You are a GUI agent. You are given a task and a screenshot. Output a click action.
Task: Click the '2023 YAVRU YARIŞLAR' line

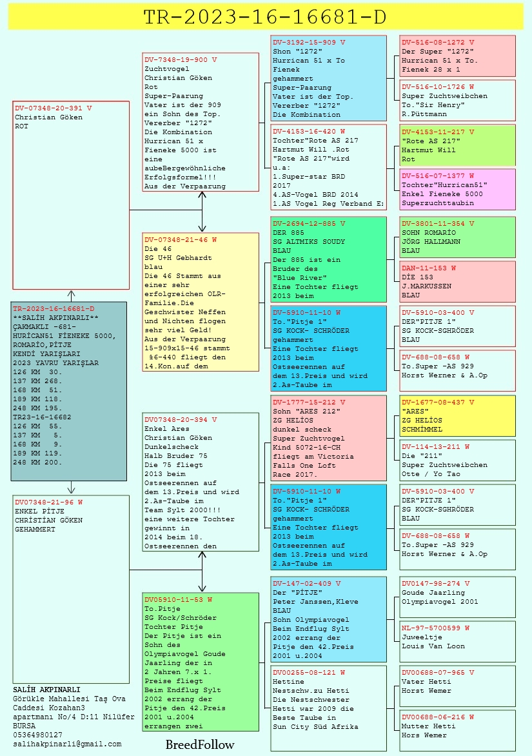(56, 363)
